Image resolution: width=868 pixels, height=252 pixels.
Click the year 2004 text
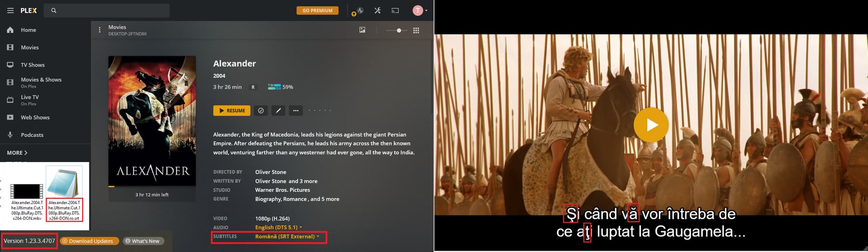click(219, 76)
